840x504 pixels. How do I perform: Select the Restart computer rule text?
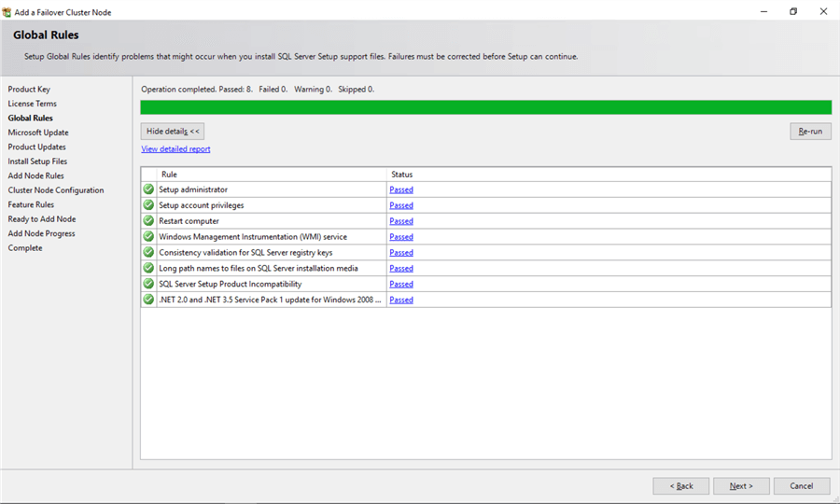pos(189,221)
